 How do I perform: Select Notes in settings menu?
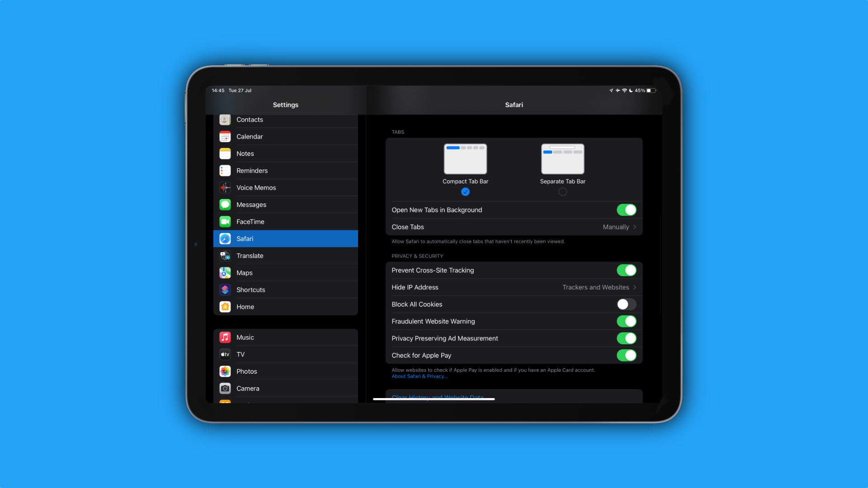tap(286, 153)
